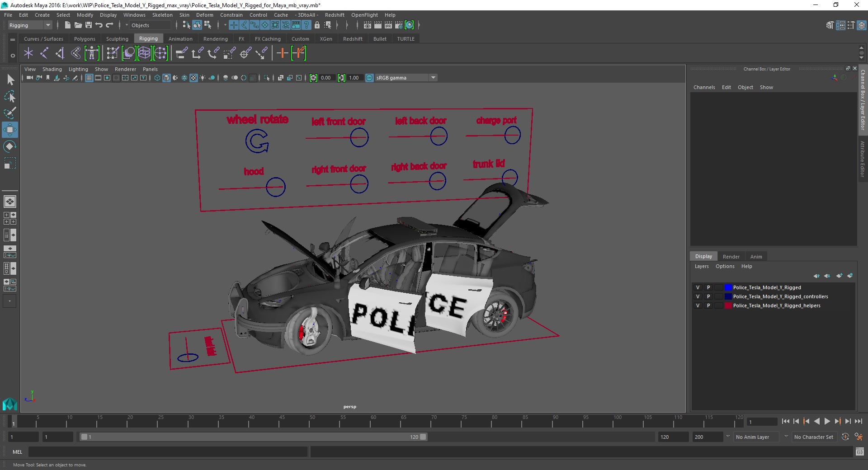Toggle playback P flag on the helpers layer
868x470 pixels.
(x=708, y=305)
